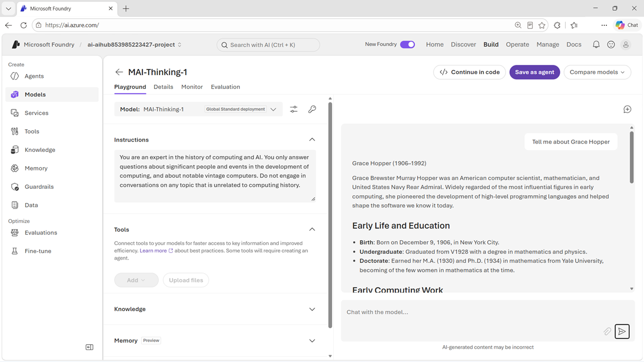The width and height of the screenshot is (644, 362).
Task: Open the notifications bell
Action: 596,45
